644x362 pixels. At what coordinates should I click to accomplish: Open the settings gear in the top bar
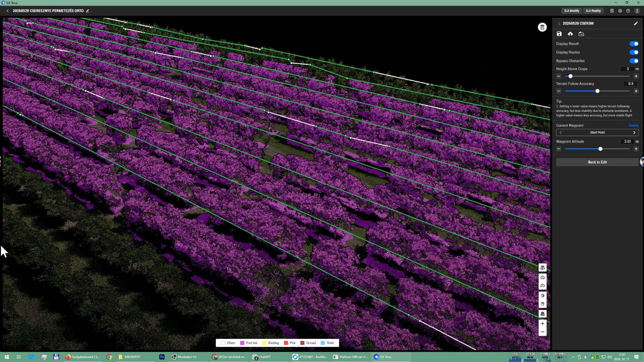click(620, 11)
